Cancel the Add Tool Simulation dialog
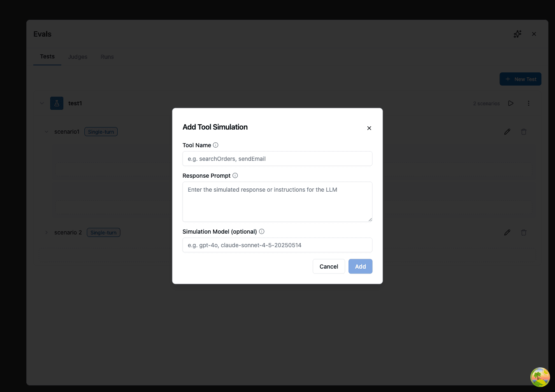Viewport: 555px width, 392px height. click(x=328, y=266)
